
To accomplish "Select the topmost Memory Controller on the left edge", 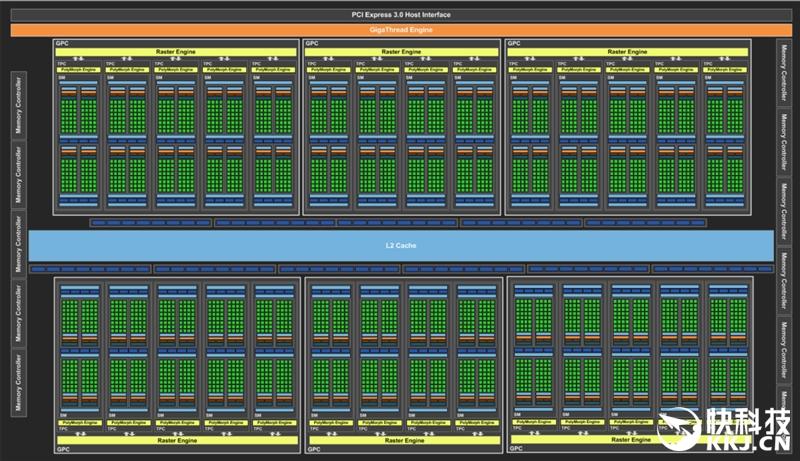I will [19, 106].
